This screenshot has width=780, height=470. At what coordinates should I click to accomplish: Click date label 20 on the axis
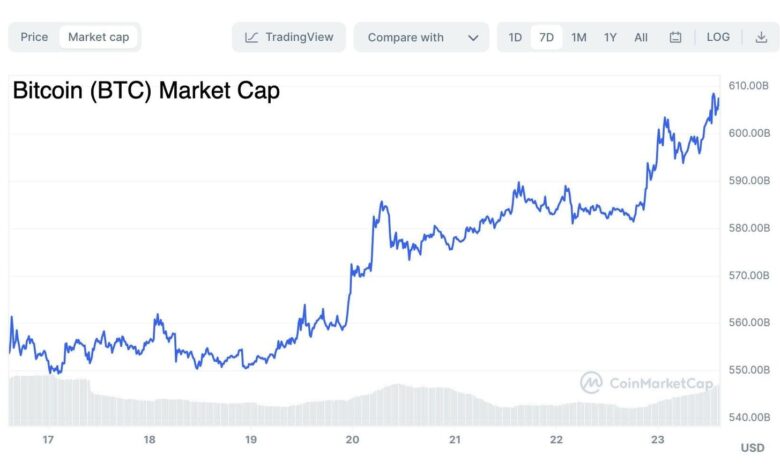352,439
